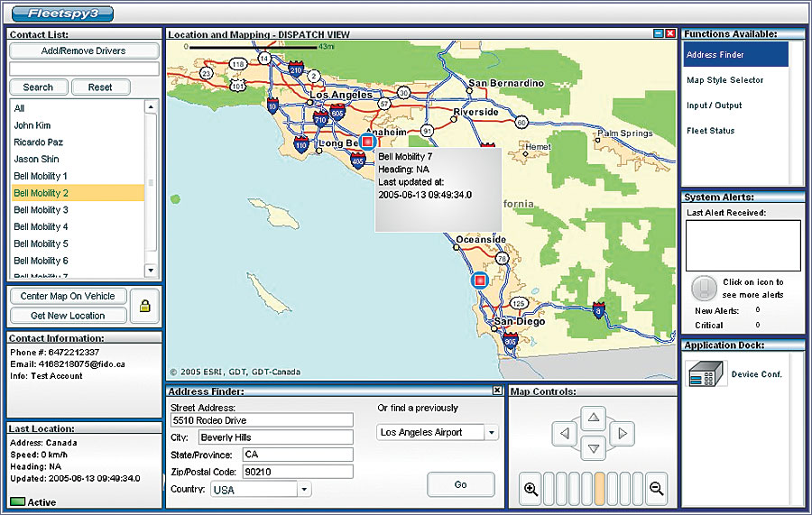Select Ricardo Paz in the contact list
This screenshot has height=515, width=812.
(78, 143)
